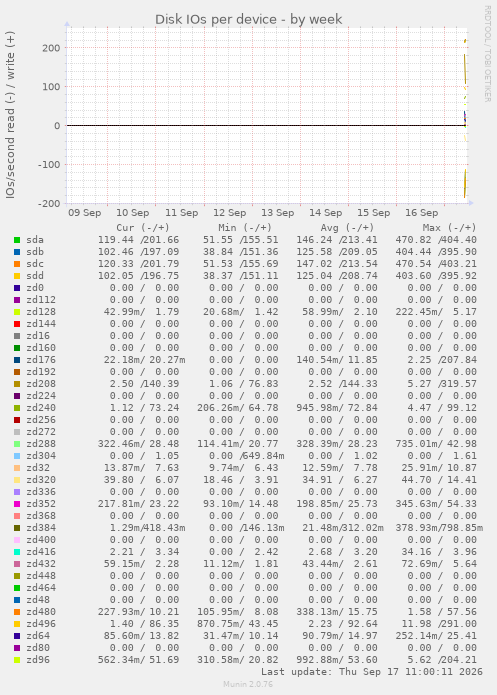Click the 'sdd' device label

point(35,276)
